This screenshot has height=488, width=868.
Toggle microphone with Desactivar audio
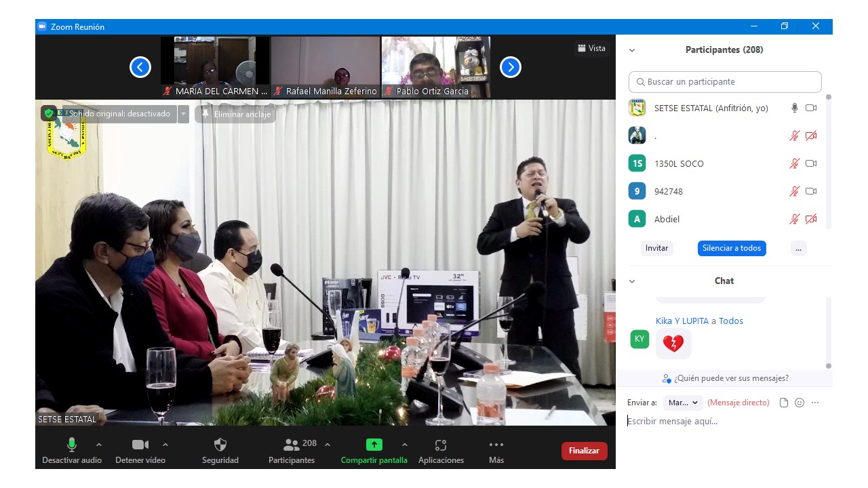(72, 445)
